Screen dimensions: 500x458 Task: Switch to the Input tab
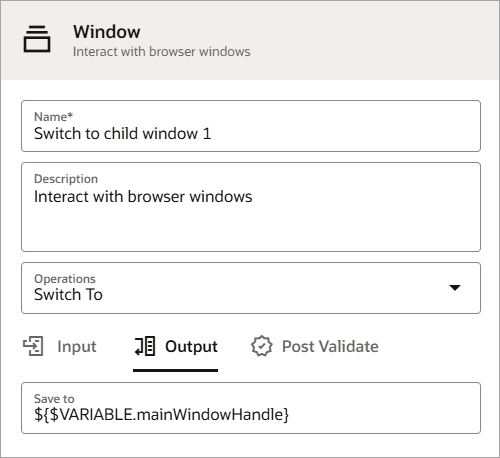(60, 346)
